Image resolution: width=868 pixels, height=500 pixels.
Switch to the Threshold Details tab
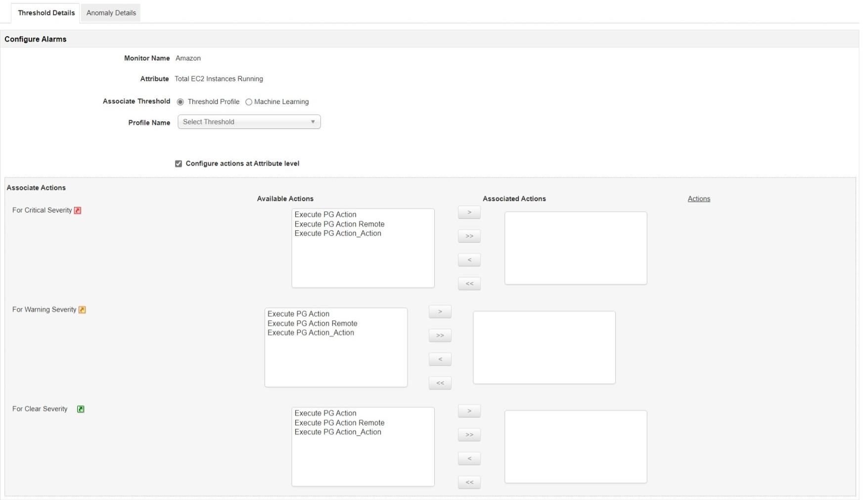46,13
